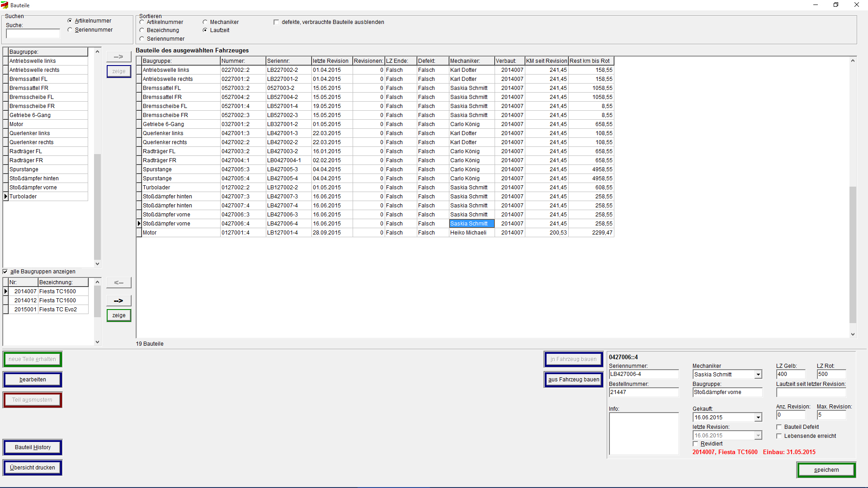Toggle Revidiert checkbox
This screenshot has width=868, height=488.
coord(695,444)
